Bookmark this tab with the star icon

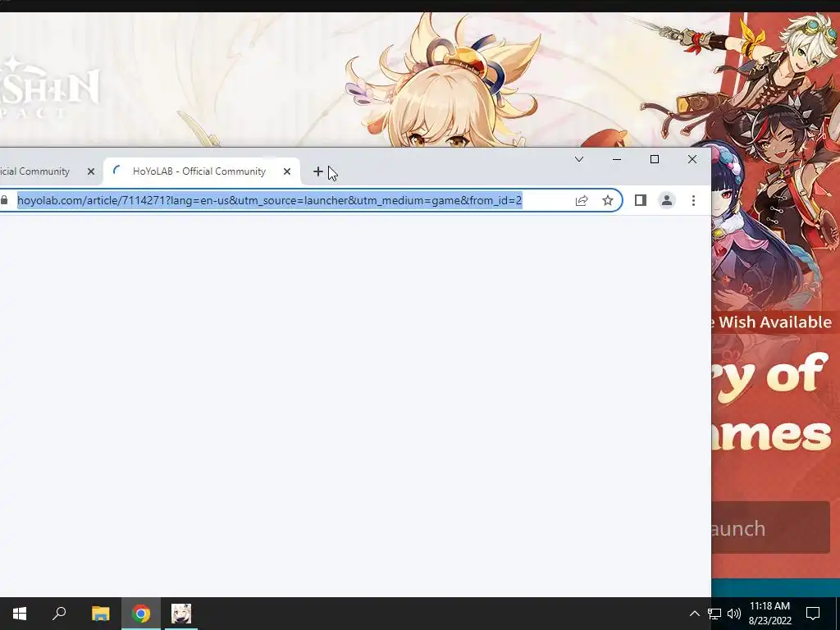(608, 200)
